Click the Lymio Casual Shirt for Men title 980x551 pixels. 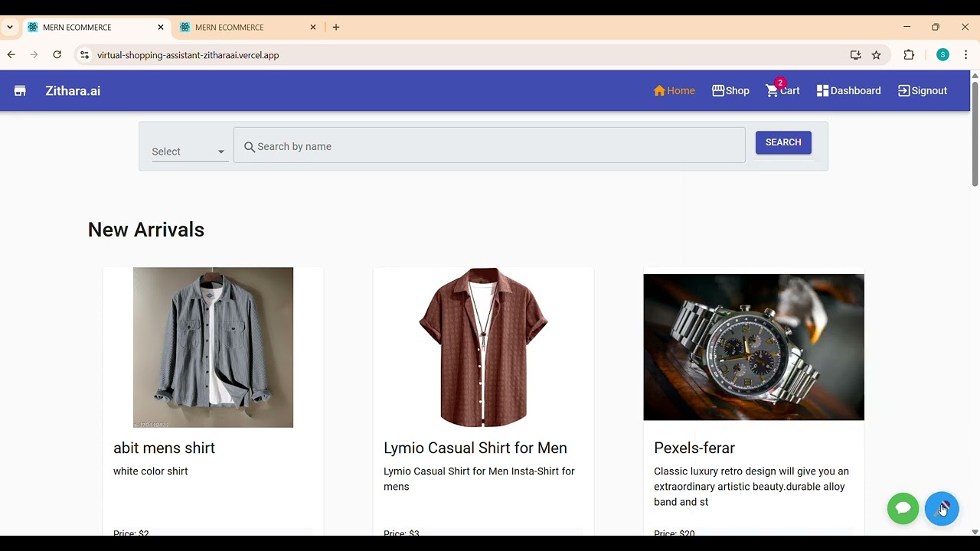475,448
